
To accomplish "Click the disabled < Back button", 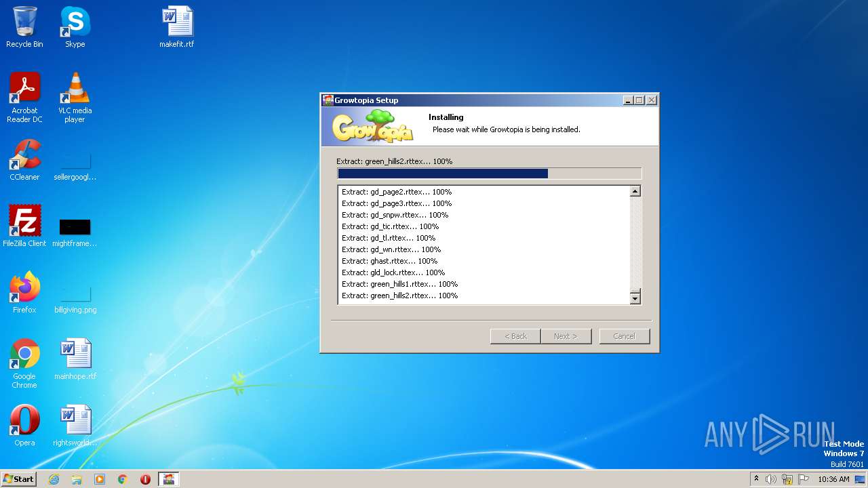I will coord(515,336).
